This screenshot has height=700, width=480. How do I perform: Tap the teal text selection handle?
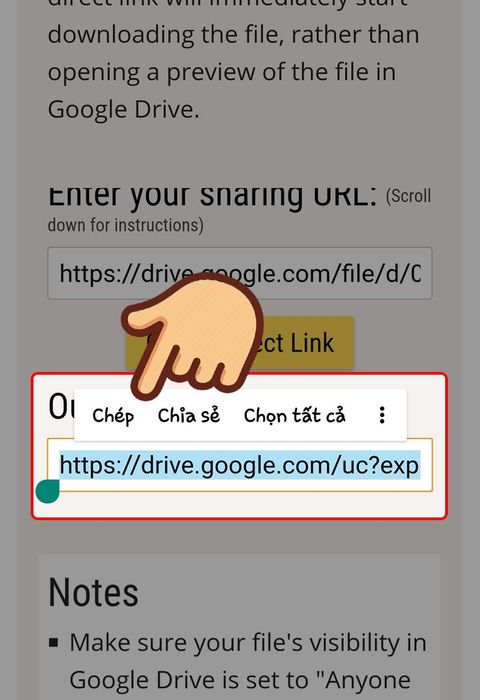tap(48, 491)
